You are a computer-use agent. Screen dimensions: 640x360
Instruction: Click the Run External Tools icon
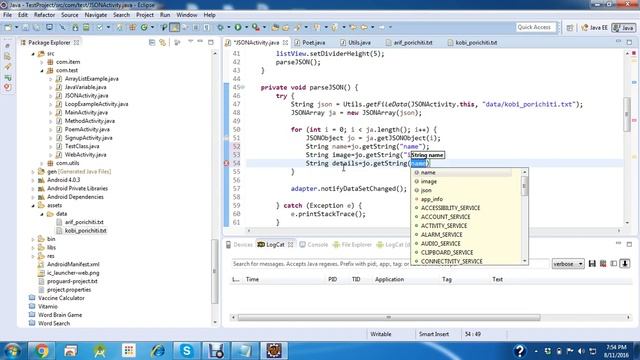point(256,27)
